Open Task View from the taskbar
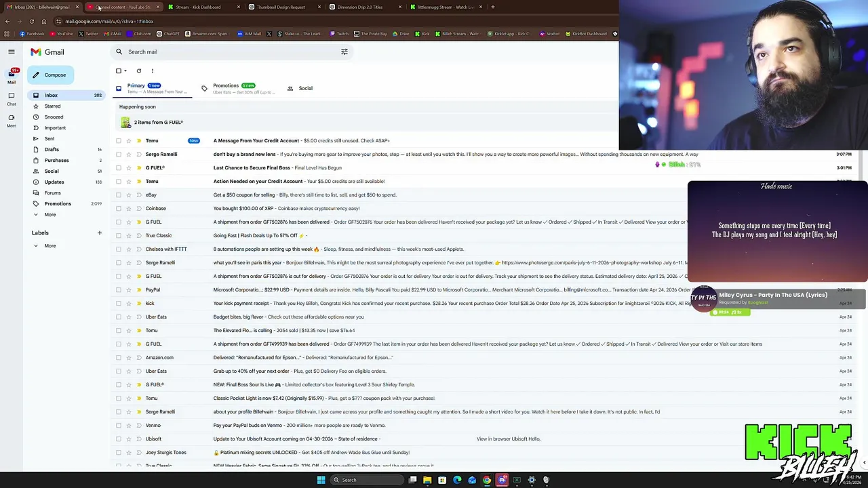This screenshot has width=868, height=488. pos(412,480)
